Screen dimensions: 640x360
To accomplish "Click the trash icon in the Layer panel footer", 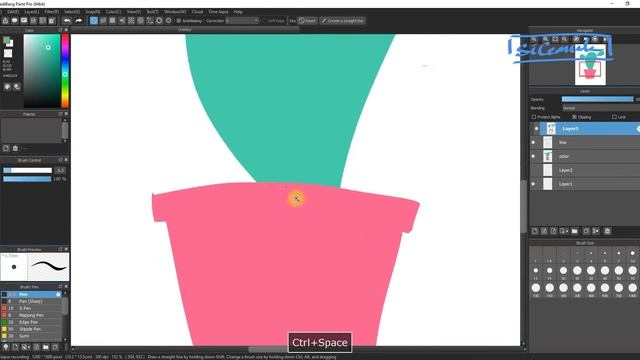I will click(607, 231).
